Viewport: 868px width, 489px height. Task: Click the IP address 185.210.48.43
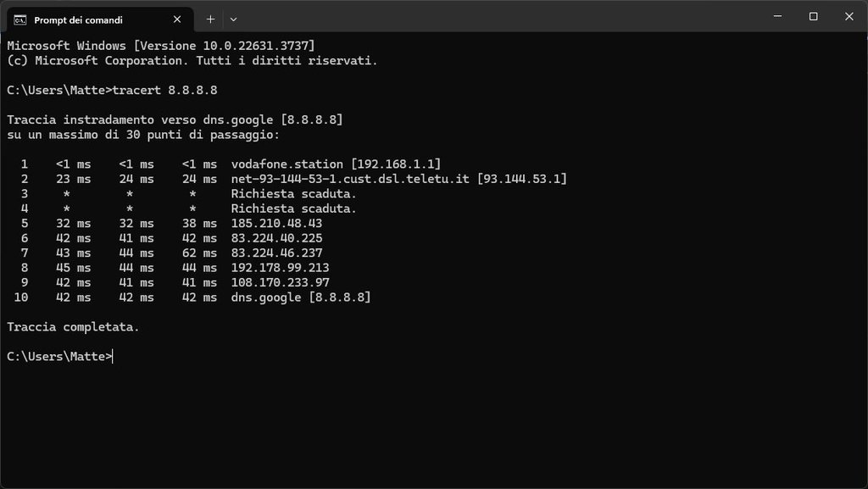tap(277, 224)
